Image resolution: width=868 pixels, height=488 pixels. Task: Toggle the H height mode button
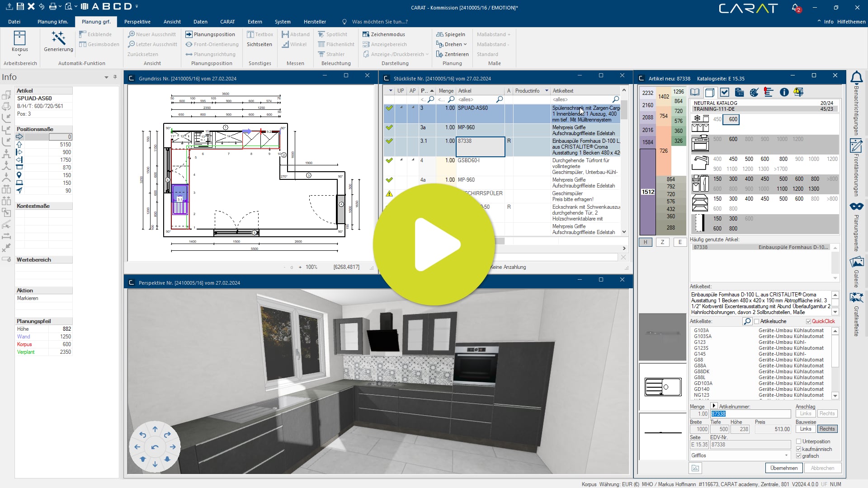click(x=645, y=242)
